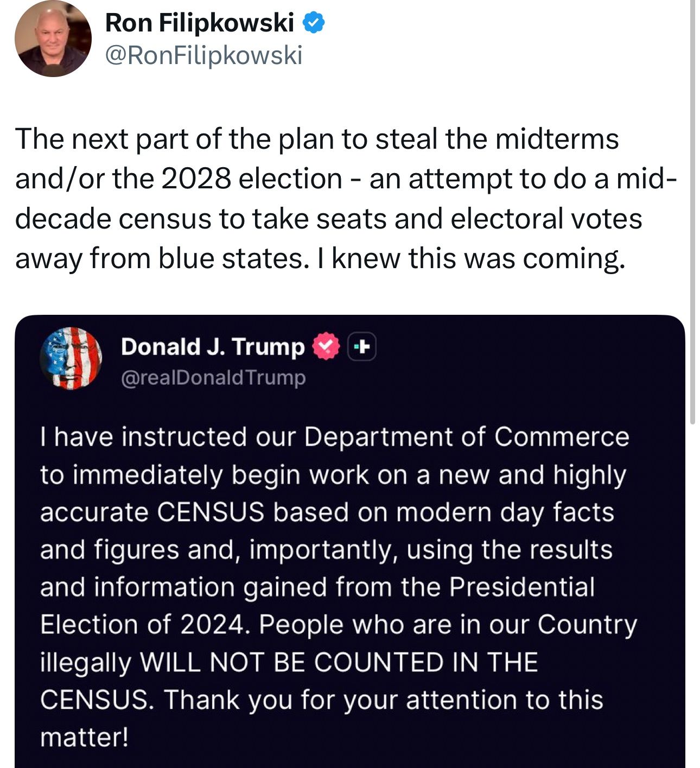The image size is (700, 768).
Task: Click Donald J. Trump's flag avatar
Action: (x=71, y=359)
